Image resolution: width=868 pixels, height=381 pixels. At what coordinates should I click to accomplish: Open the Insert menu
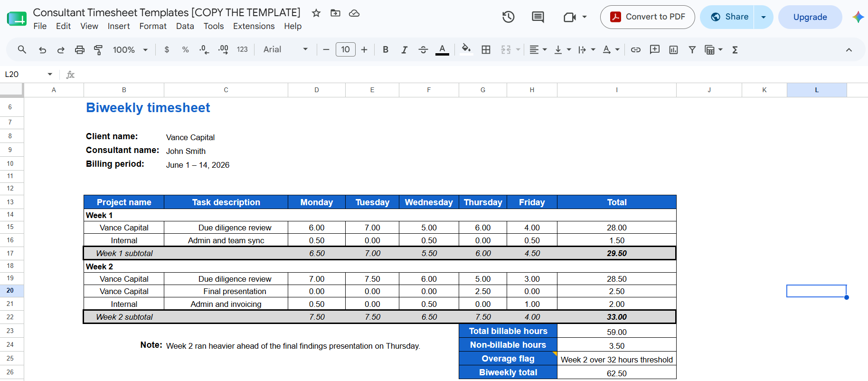[119, 26]
